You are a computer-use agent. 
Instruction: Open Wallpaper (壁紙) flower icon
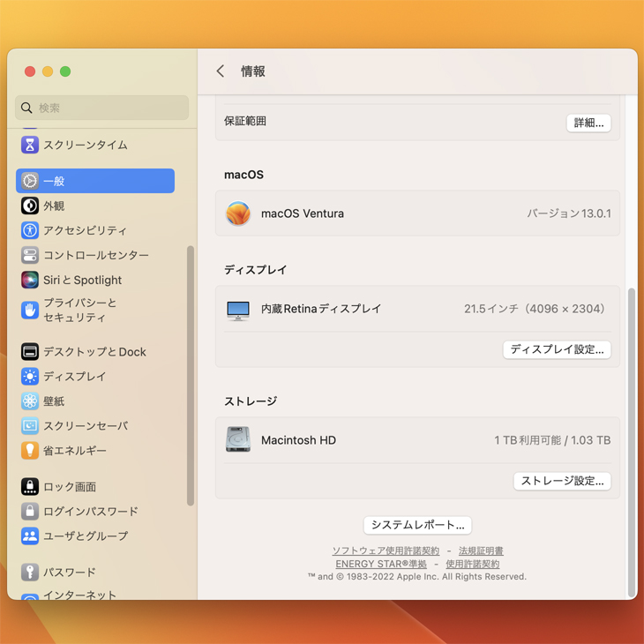tap(30, 401)
